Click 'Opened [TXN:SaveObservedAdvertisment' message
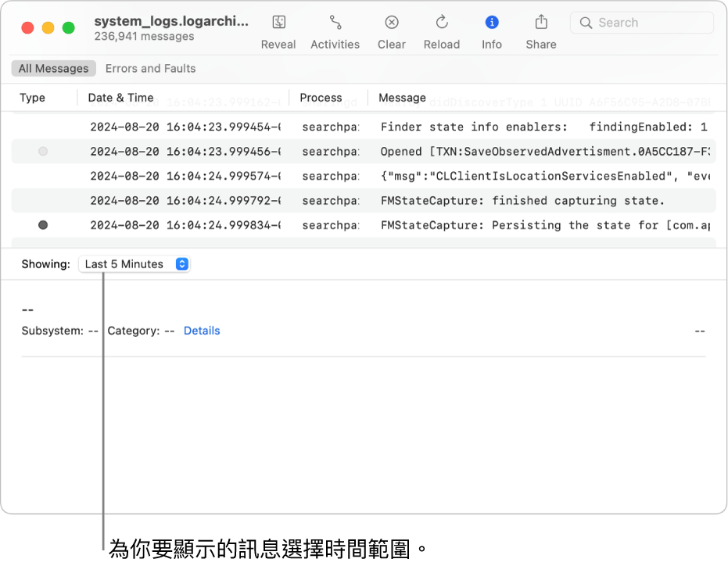The image size is (728, 566). click(546, 152)
